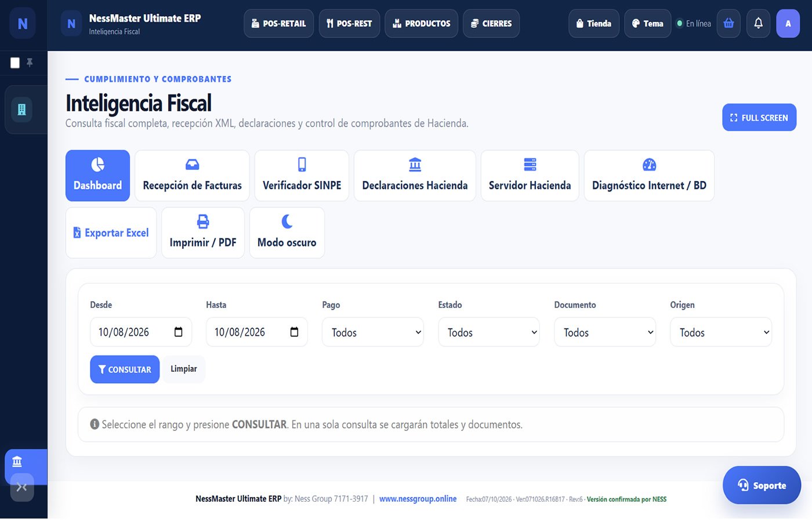Open the Declaraciones Hacienda tab

[x=415, y=176]
